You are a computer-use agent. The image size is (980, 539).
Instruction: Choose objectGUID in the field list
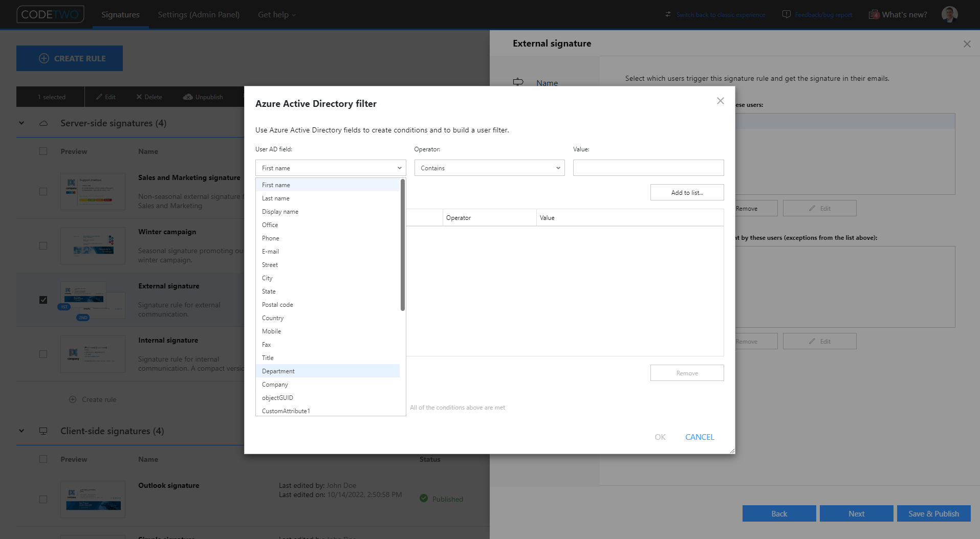pyautogui.click(x=328, y=397)
